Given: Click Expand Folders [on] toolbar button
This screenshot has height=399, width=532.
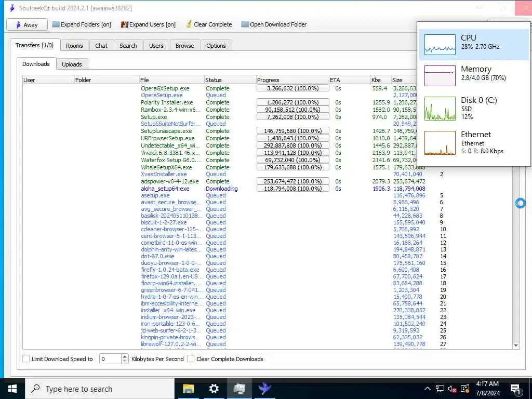Looking at the screenshot, I should 82,24.
